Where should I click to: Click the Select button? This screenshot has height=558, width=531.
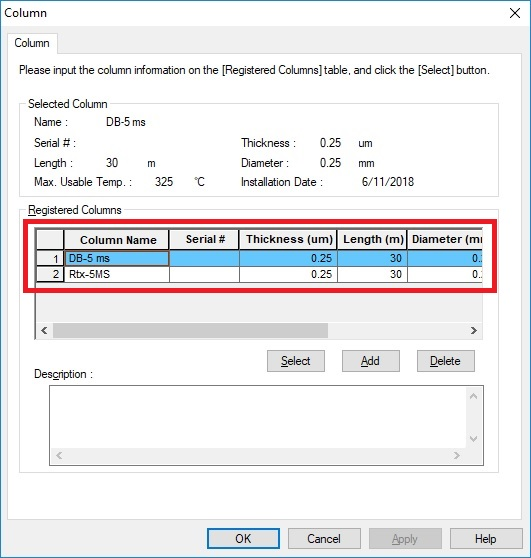pos(296,361)
